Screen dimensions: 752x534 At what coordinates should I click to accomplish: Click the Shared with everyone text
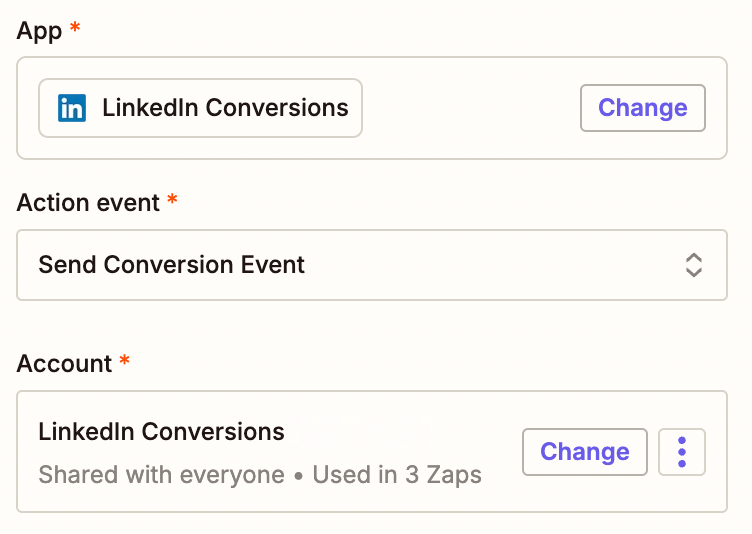pyautogui.click(x=161, y=474)
